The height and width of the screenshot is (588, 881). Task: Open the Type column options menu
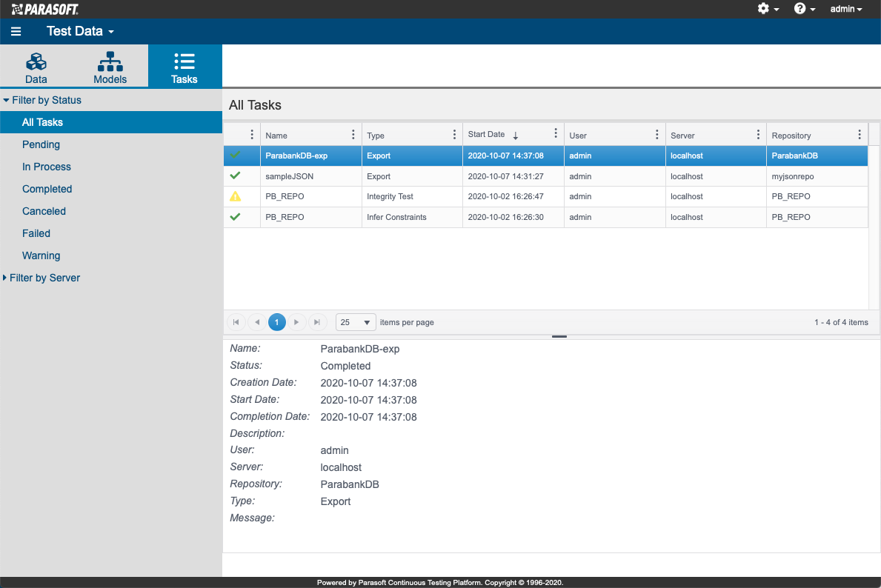point(454,134)
